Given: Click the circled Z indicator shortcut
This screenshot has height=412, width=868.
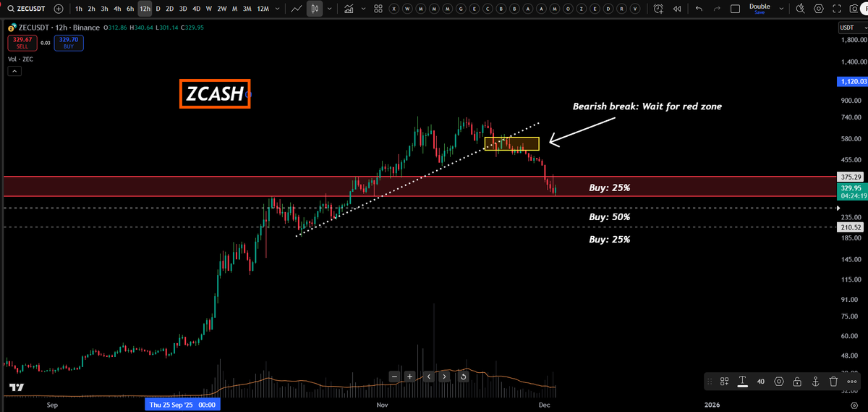Looking at the screenshot, I should tap(581, 9).
